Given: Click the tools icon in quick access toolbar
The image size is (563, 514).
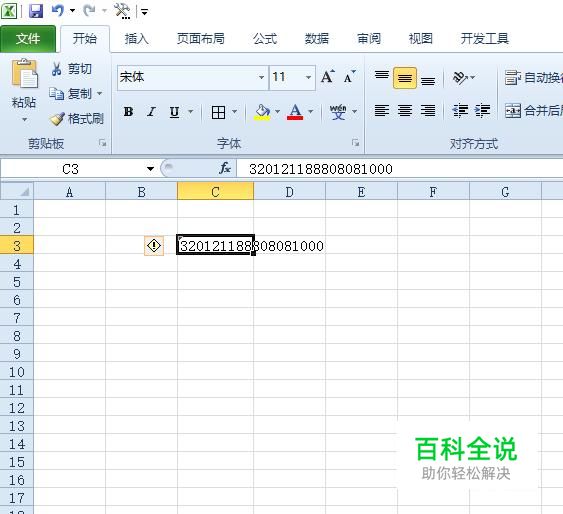Looking at the screenshot, I should tap(122, 11).
